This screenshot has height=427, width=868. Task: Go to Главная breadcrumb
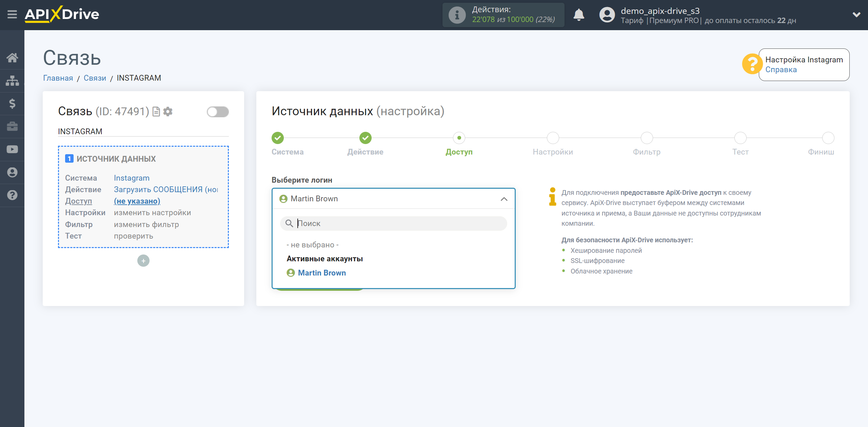(x=58, y=78)
